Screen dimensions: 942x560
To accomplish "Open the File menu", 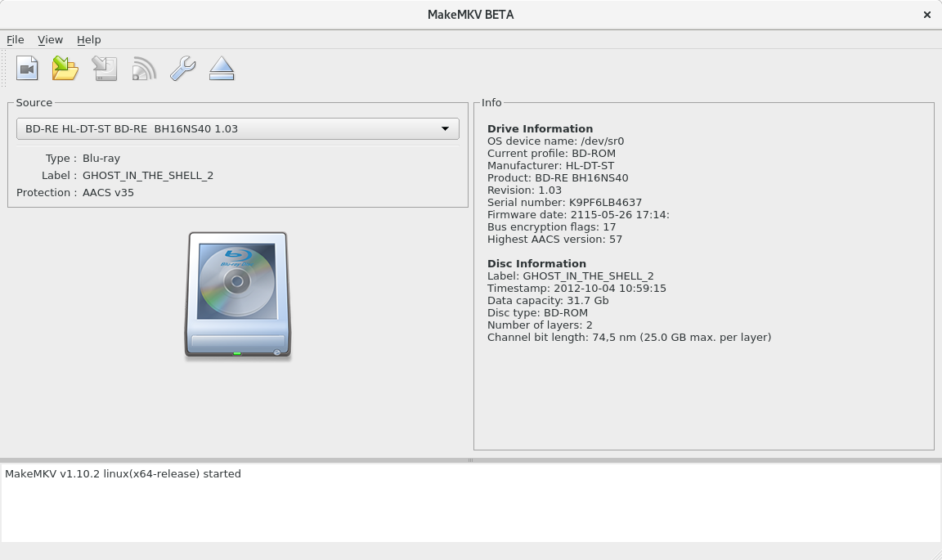I will 15,39.
